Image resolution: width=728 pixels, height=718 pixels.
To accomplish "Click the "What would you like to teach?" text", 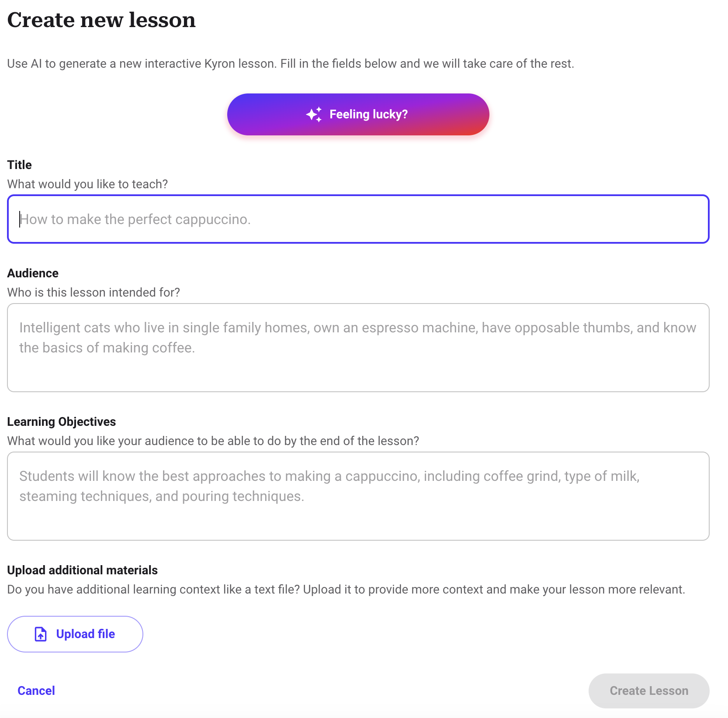I will click(87, 184).
